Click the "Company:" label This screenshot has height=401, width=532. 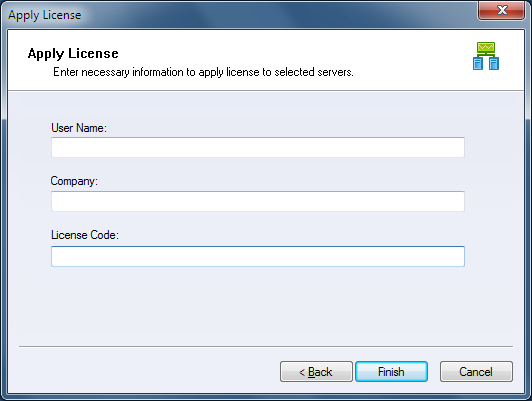pos(74,181)
